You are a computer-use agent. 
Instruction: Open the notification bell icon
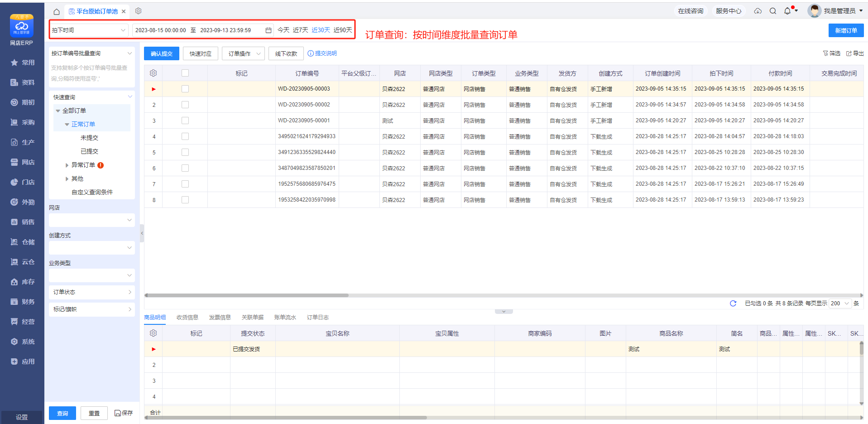[787, 11]
